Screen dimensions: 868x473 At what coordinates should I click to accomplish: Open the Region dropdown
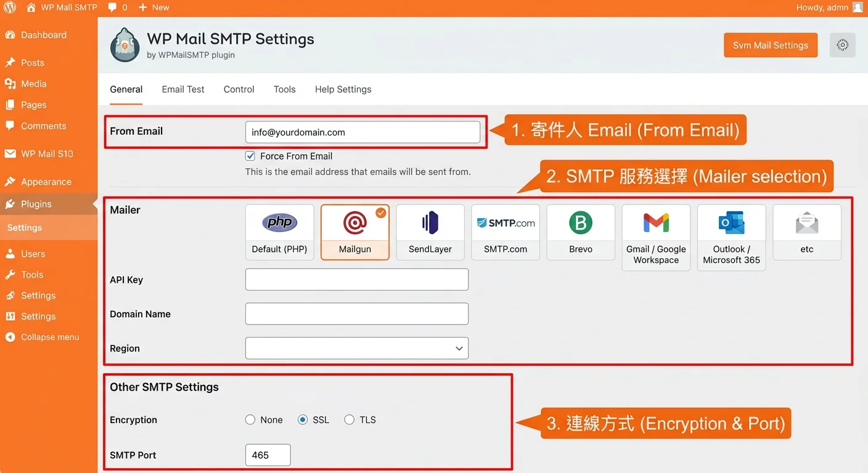pos(356,348)
